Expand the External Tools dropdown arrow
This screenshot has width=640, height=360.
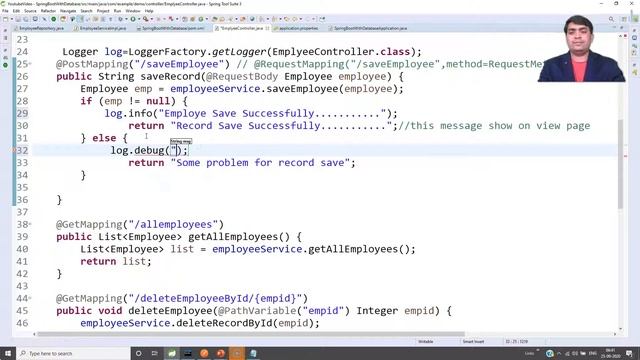(151, 19)
